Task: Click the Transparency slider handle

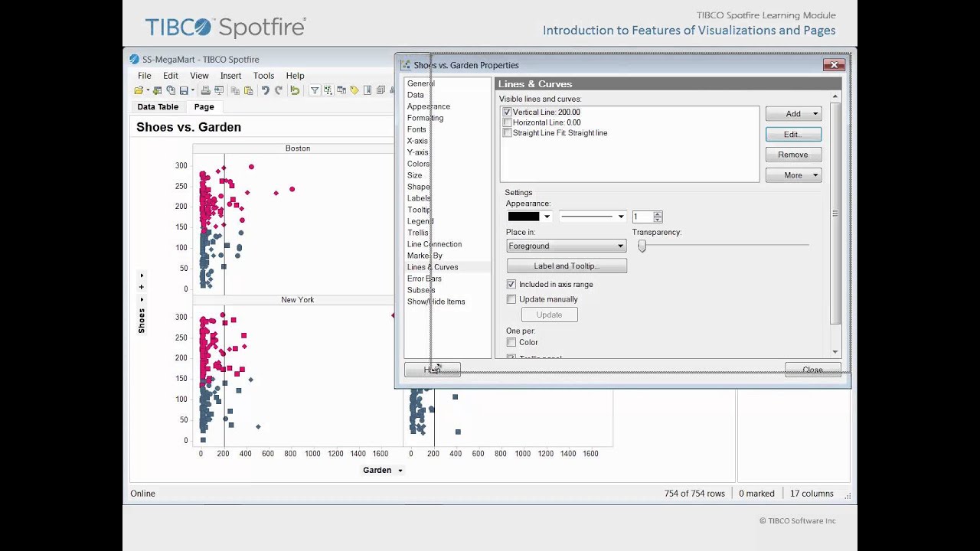Action: [x=642, y=246]
